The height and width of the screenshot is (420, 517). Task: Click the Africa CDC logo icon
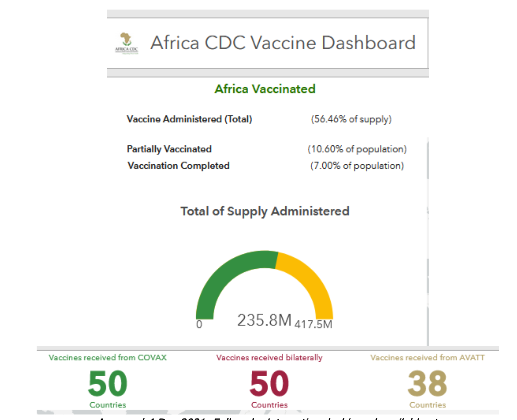(x=126, y=43)
